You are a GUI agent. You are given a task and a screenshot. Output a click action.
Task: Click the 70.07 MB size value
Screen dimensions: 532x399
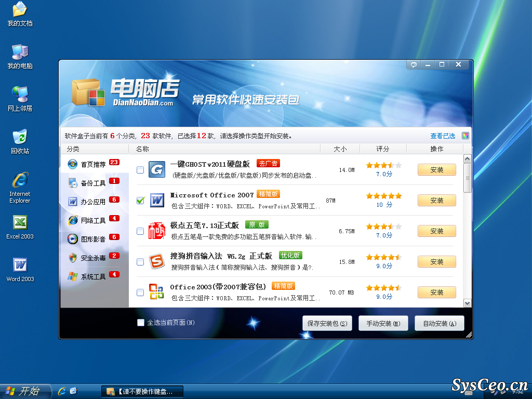point(341,292)
